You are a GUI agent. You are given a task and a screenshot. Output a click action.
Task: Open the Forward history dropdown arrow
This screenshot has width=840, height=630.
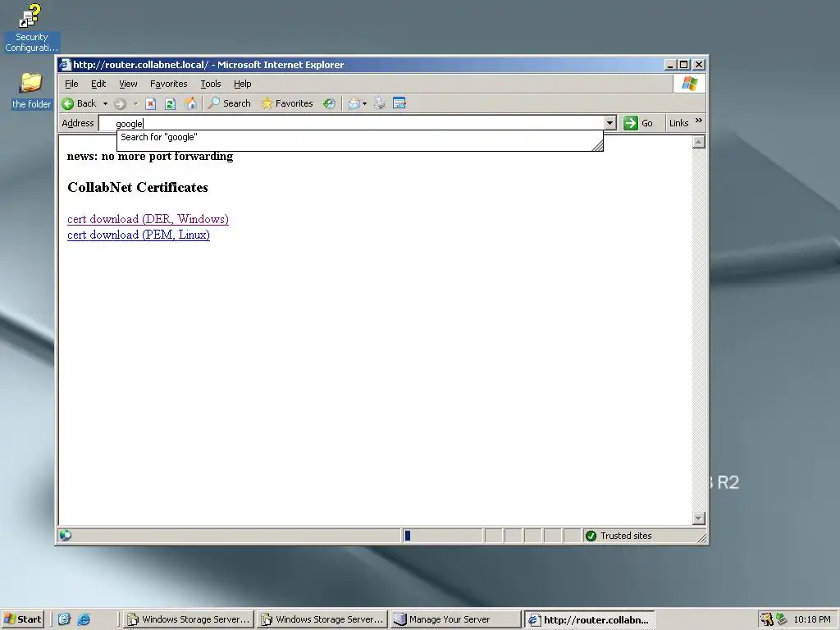[135, 103]
